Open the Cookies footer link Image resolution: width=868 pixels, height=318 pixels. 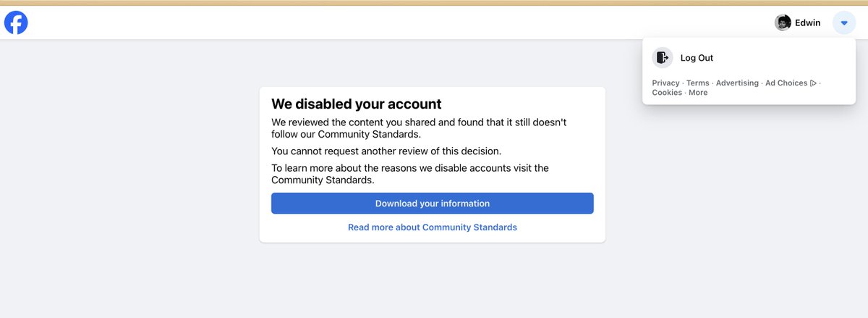pos(667,93)
